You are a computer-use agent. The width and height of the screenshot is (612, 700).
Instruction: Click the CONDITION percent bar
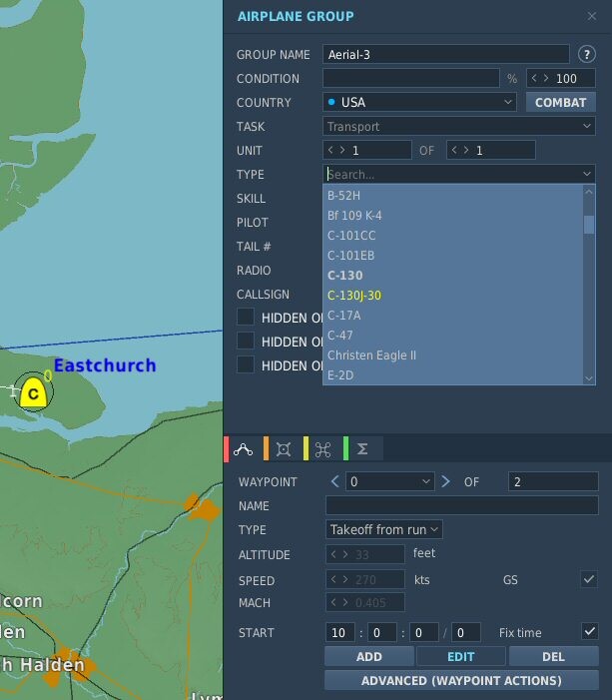point(411,78)
